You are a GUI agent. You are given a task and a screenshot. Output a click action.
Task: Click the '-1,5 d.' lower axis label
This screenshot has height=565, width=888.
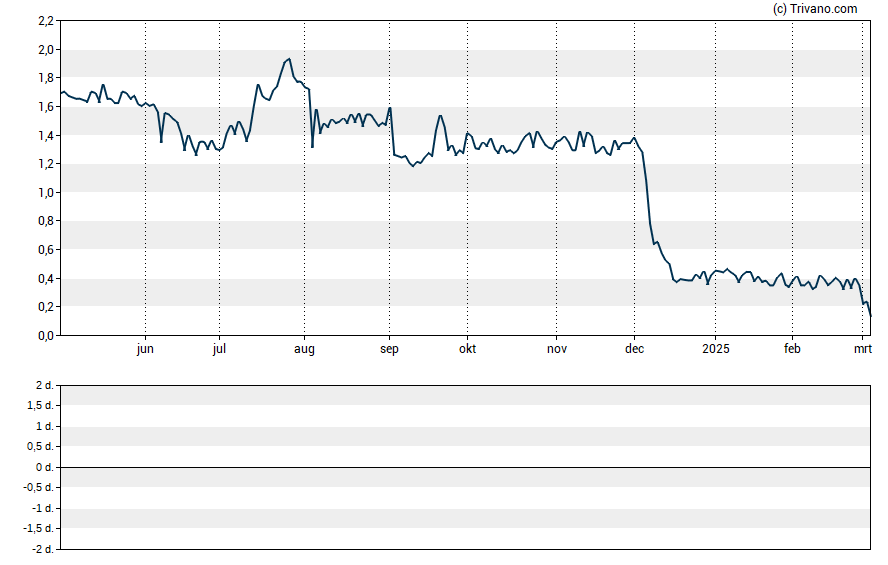(x=39, y=528)
